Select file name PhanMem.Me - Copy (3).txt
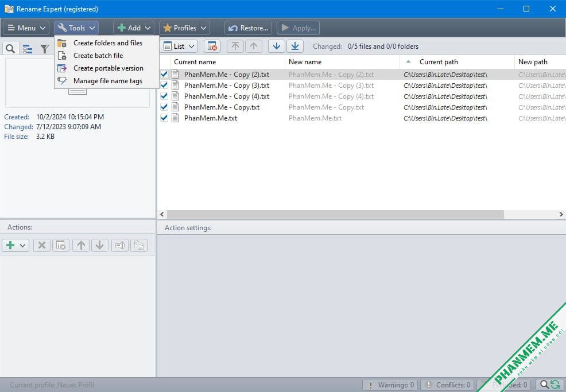This screenshot has height=392, width=566. [227, 86]
